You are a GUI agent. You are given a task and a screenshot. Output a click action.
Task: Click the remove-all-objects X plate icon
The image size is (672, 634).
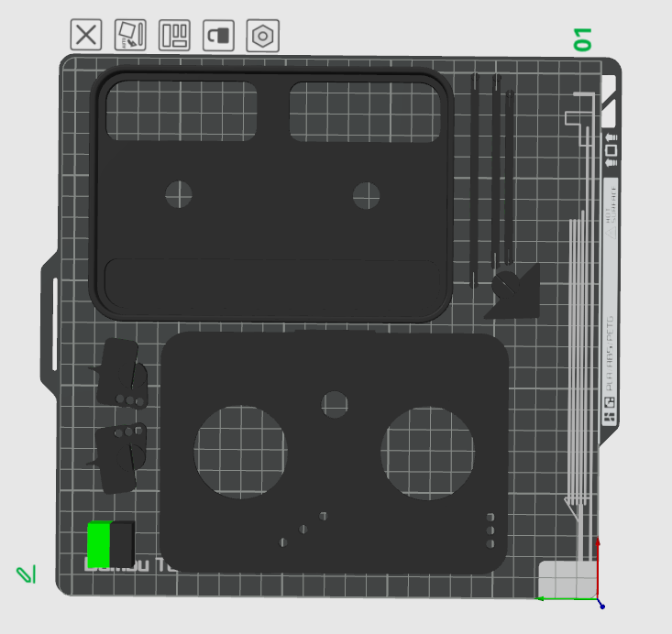pyautogui.click(x=86, y=36)
